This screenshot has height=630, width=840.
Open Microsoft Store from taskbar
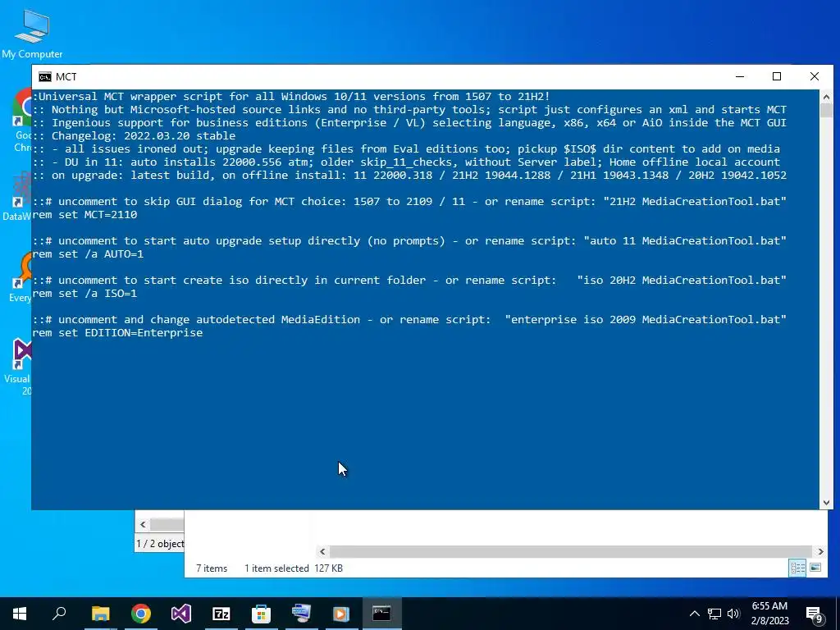click(x=262, y=614)
